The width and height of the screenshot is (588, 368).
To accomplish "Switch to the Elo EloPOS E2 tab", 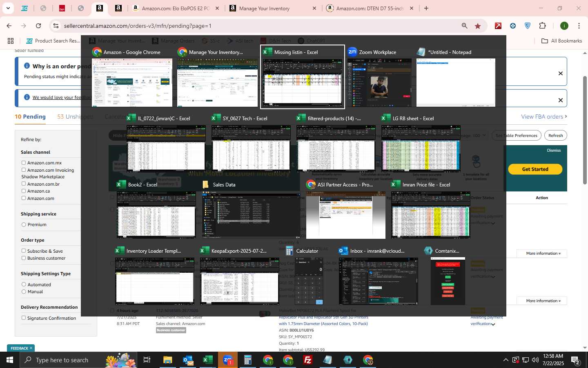I will coord(176,8).
